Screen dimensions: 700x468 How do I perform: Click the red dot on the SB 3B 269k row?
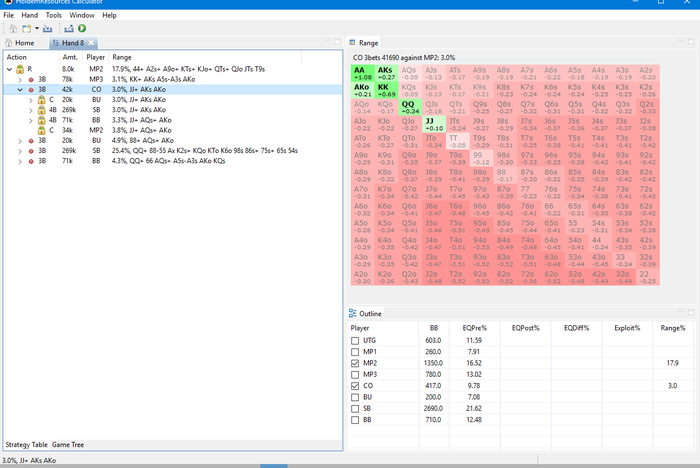(31, 151)
